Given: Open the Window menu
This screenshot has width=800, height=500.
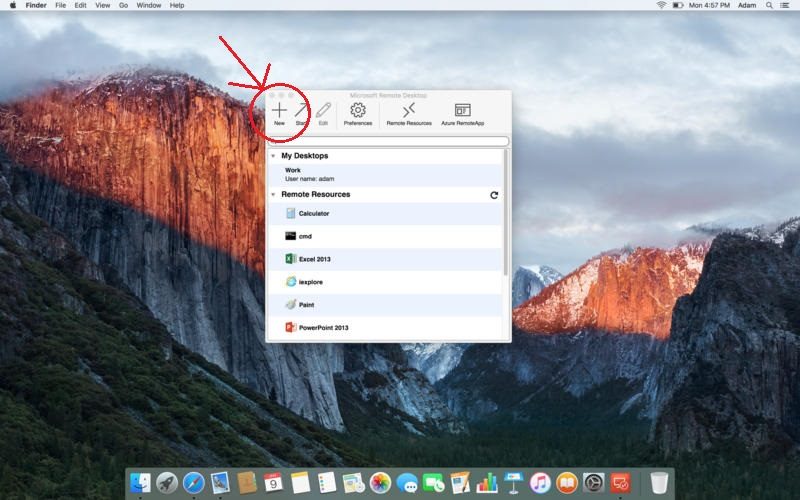Looking at the screenshot, I should [x=149, y=5].
